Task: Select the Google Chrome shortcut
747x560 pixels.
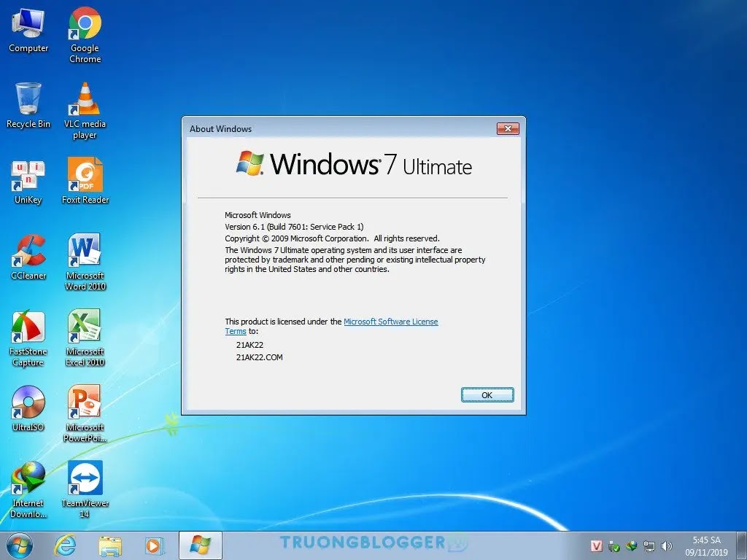Action: 85,35
